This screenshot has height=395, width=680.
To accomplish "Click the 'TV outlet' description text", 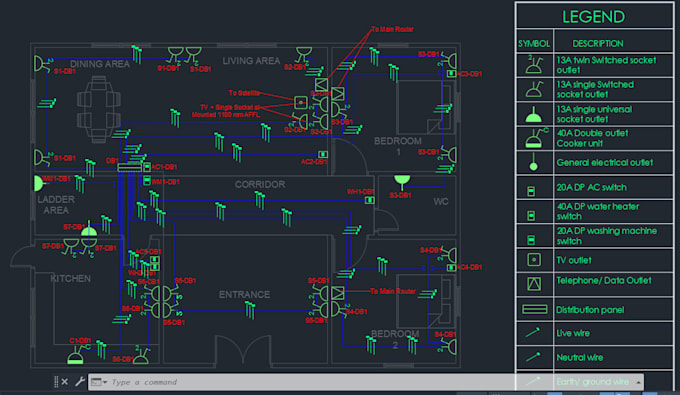I will (x=574, y=260).
